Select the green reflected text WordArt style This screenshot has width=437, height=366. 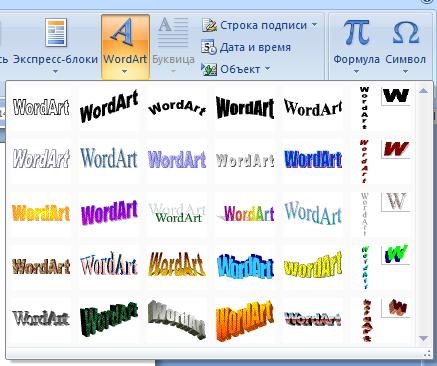click(177, 214)
